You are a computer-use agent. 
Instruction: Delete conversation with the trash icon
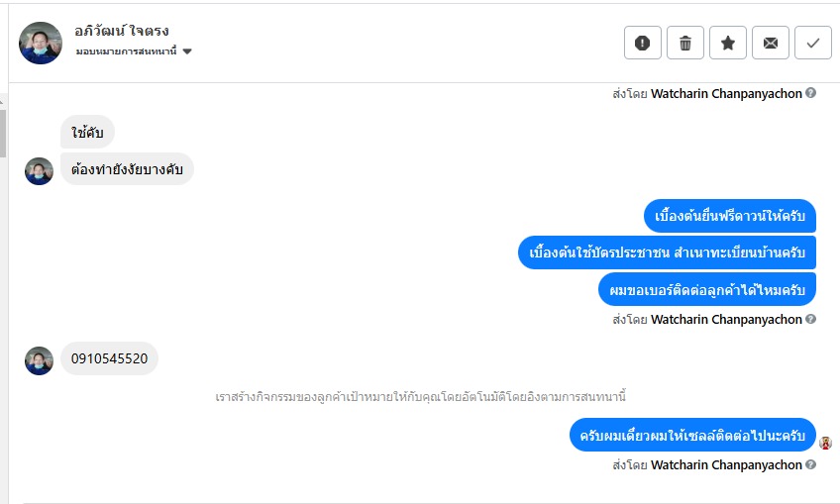685,43
